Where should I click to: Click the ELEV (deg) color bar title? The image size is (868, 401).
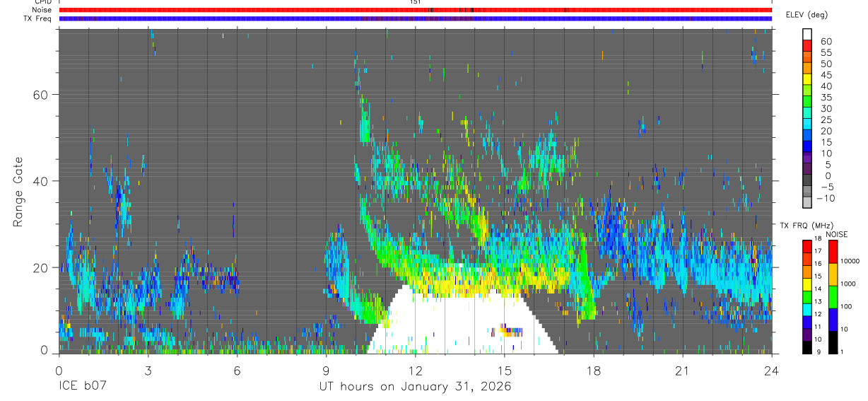[807, 15]
